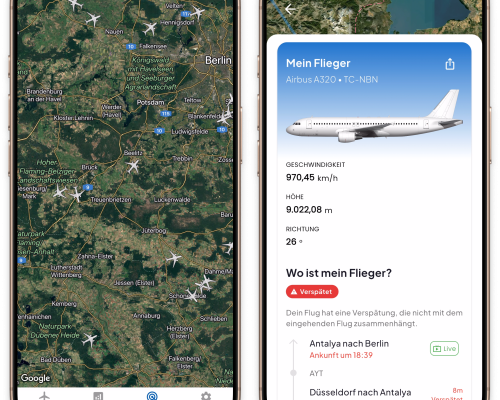The height and width of the screenshot is (400, 500).
Task: Open the Düsseldorf nach Antalya flight entry
Action: pyautogui.click(x=360, y=393)
